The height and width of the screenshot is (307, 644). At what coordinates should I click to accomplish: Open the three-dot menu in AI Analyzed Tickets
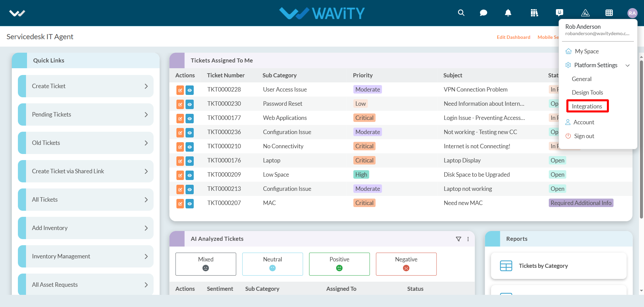coord(468,239)
